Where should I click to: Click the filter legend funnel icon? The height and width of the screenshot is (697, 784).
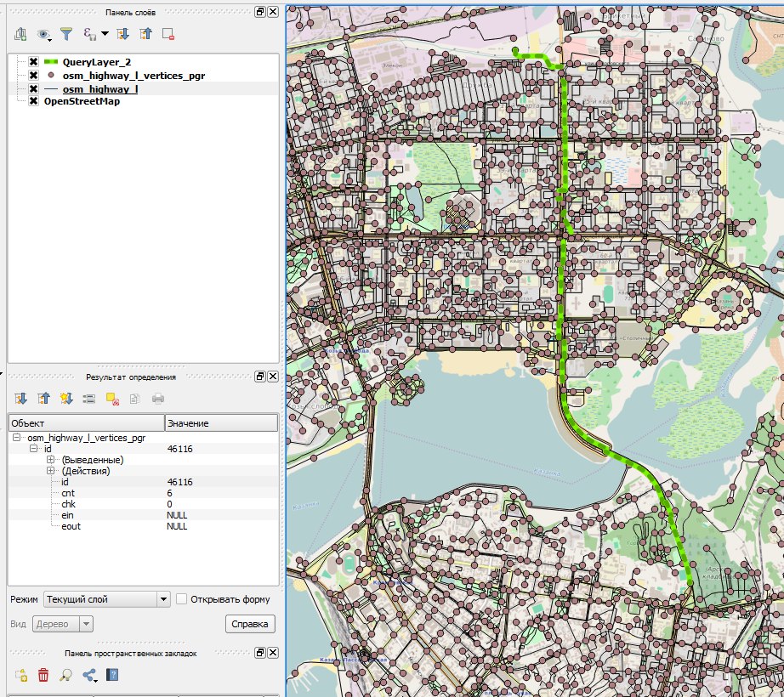tap(66, 34)
